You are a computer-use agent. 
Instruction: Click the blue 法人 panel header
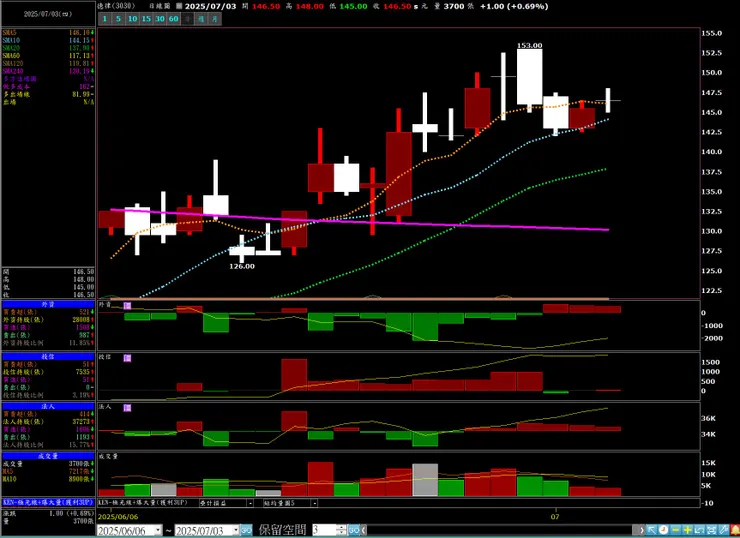tap(48, 406)
